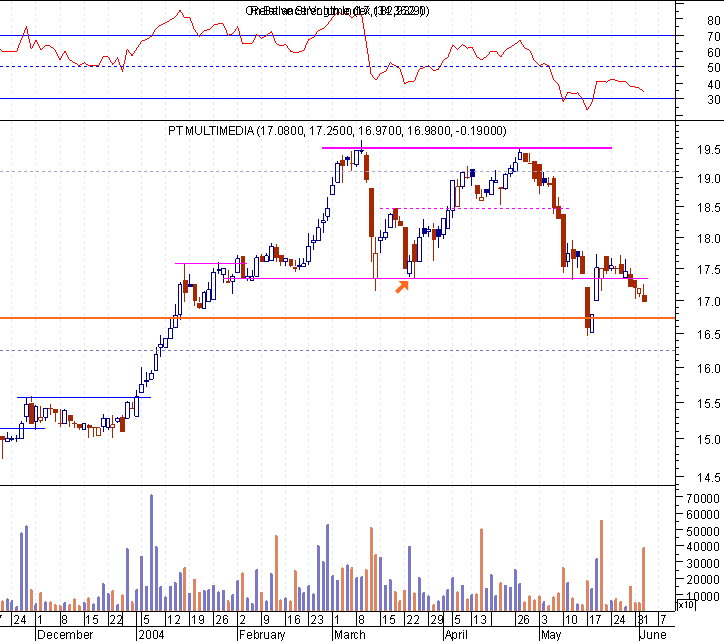Click price axis label 16.5
The width and height of the screenshot is (724, 641).
click(x=709, y=334)
